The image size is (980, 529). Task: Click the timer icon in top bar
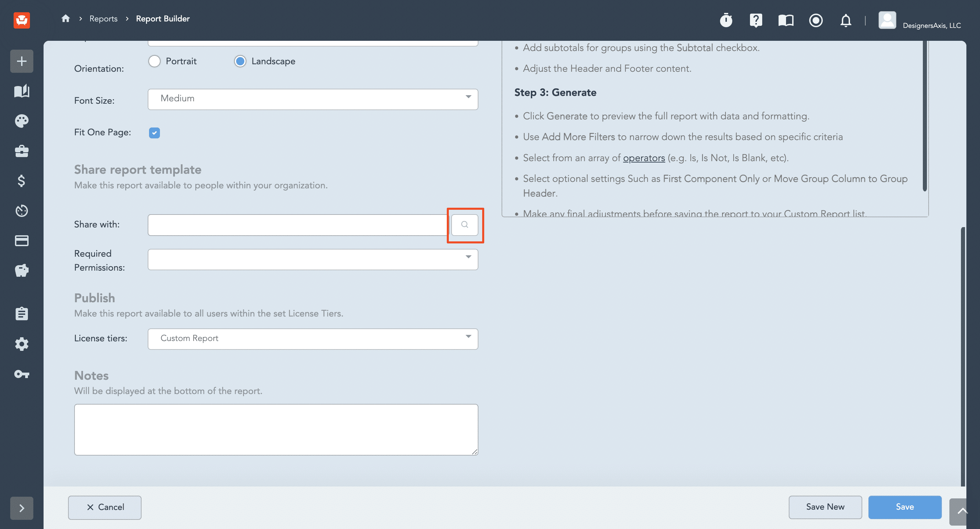point(726,20)
